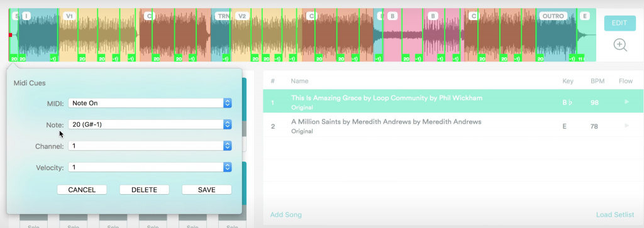Image resolution: width=644 pixels, height=228 pixels.
Task: Open the MIDI type dropdown showing Note On
Action: (150, 103)
